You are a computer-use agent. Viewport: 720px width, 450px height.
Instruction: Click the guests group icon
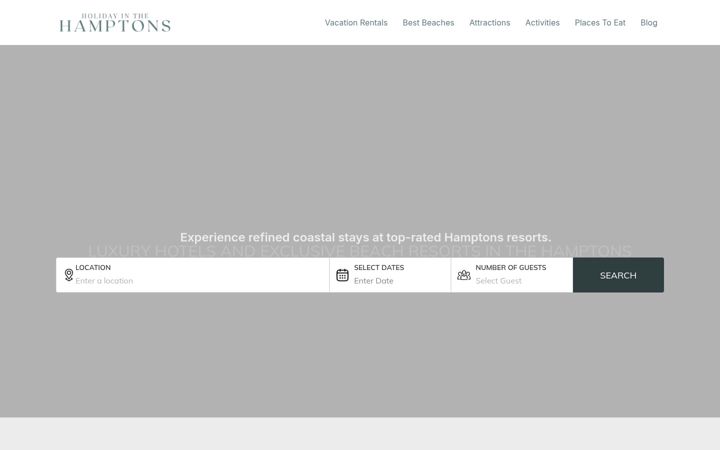[464, 275]
